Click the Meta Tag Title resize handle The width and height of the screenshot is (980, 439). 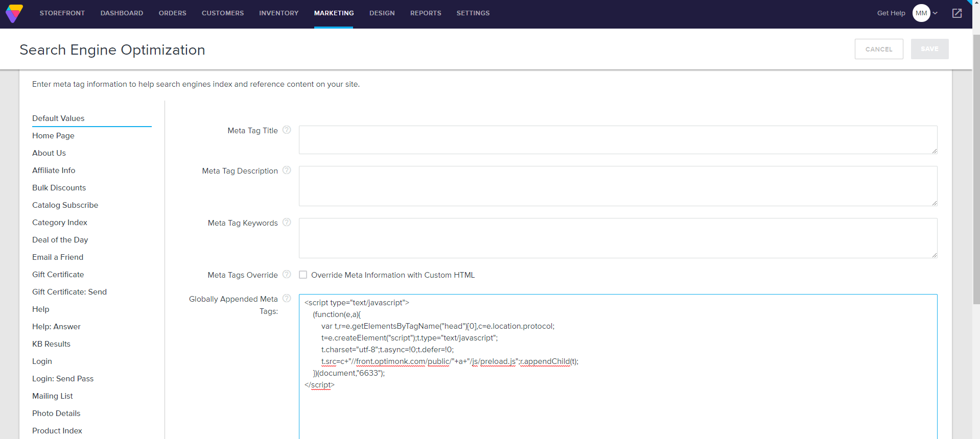tap(934, 151)
